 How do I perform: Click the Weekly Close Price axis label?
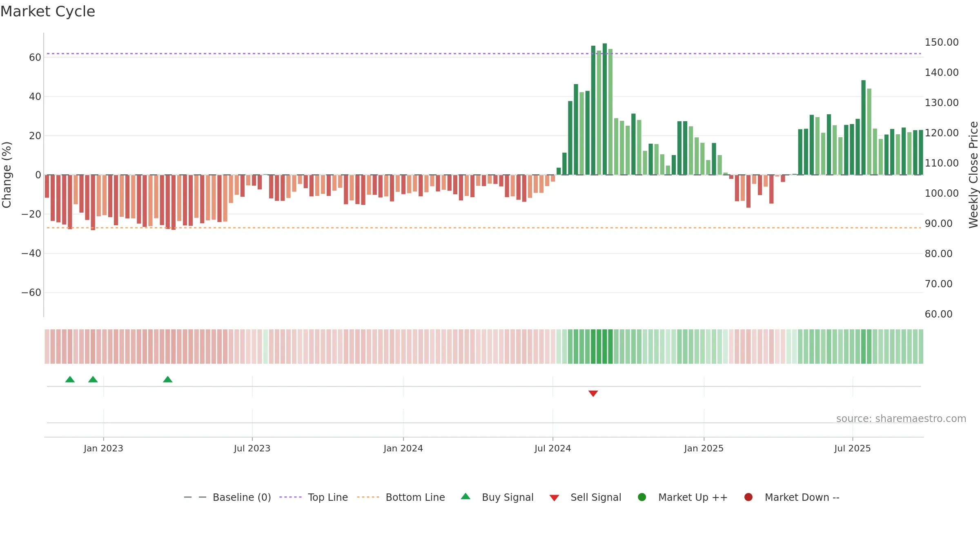[x=973, y=175]
